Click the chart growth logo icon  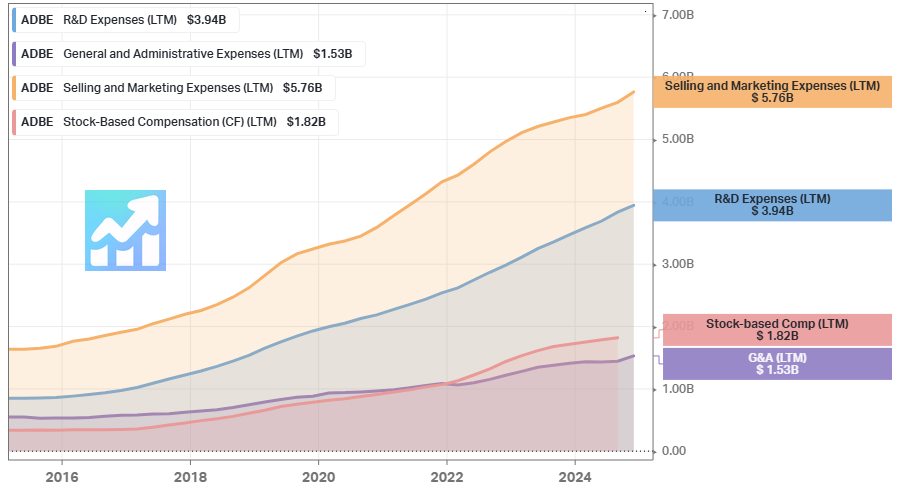125,230
